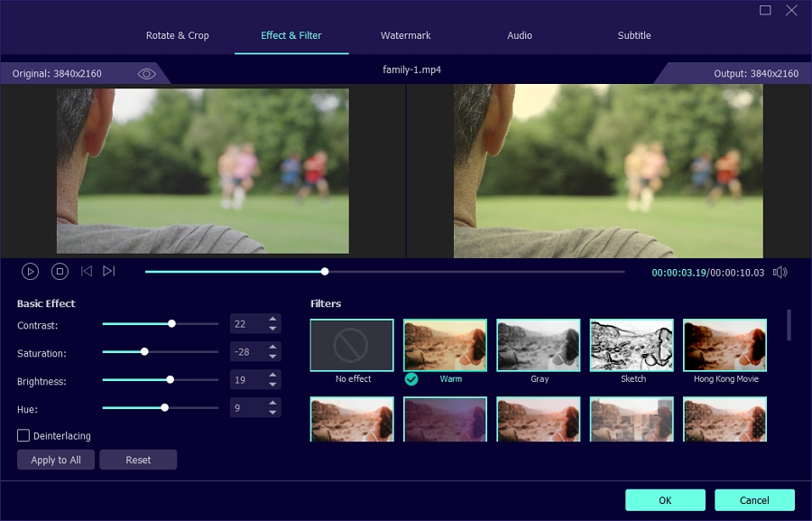
Task: Click the Original: 3840x2160 label
Action: pyautogui.click(x=57, y=74)
